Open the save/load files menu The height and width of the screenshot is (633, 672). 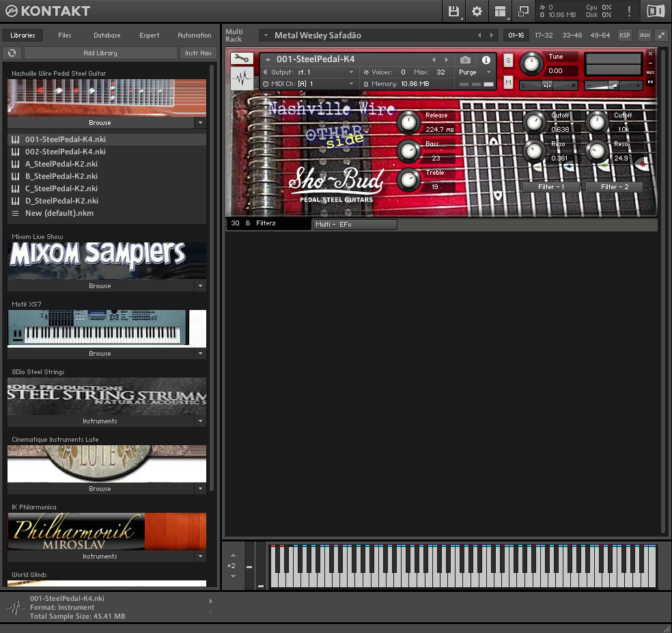click(453, 11)
